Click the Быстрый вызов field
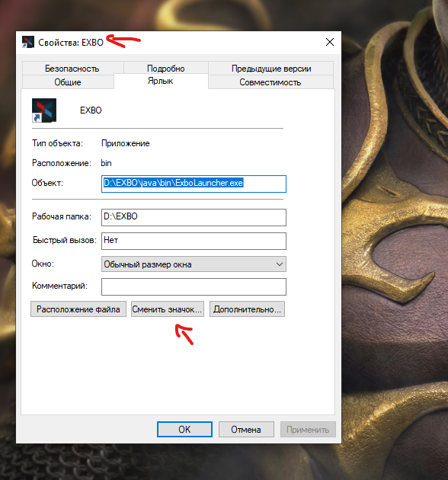This screenshot has width=448, height=480. (194, 241)
